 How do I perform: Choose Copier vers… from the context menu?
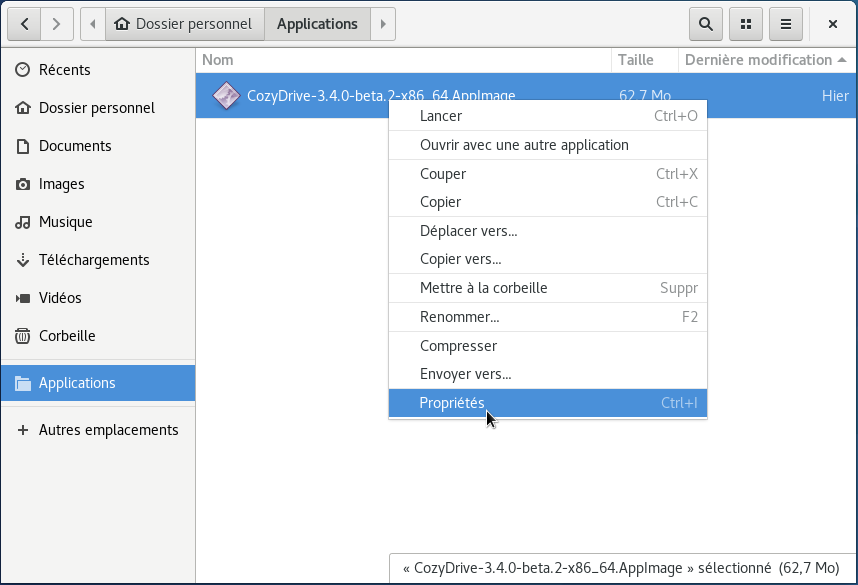pyautogui.click(x=548, y=259)
